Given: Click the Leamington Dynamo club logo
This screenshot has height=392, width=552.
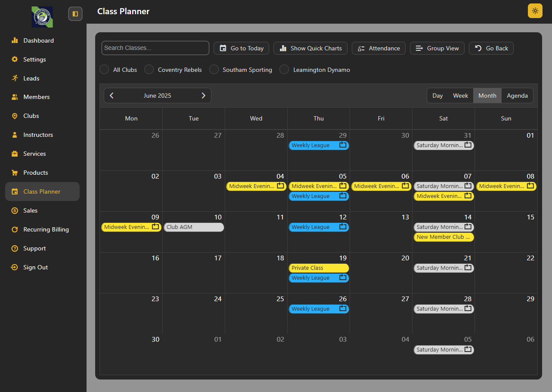Looking at the screenshot, I should pyautogui.click(x=42, y=17).
